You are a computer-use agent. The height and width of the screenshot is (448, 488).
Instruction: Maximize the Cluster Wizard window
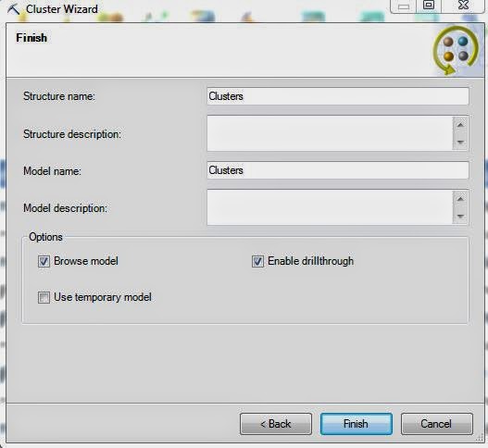429,6
